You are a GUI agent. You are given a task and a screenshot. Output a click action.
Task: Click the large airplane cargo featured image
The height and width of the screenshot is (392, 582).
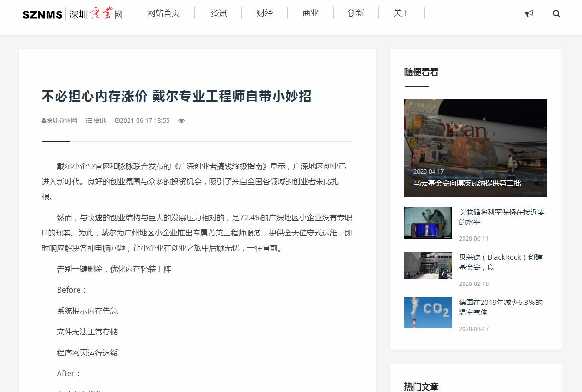tap(476, 148)
